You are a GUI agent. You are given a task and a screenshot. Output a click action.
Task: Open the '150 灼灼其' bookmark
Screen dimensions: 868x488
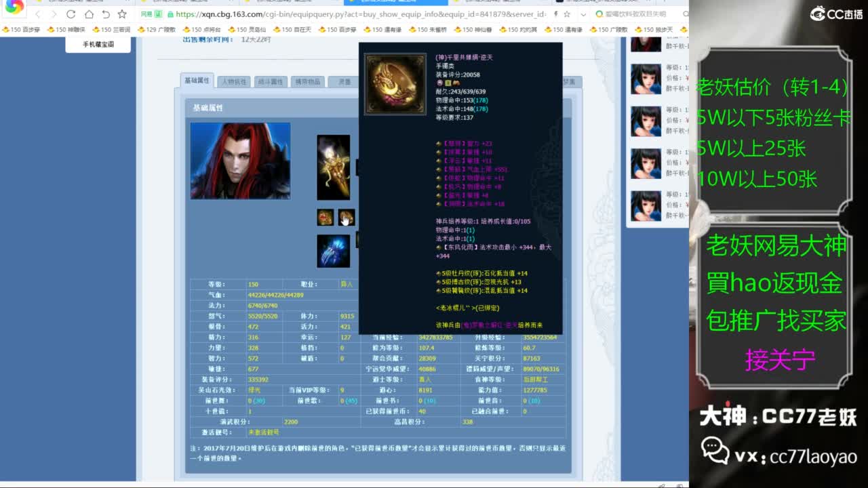pyautogui.click(x=518, y=29)
